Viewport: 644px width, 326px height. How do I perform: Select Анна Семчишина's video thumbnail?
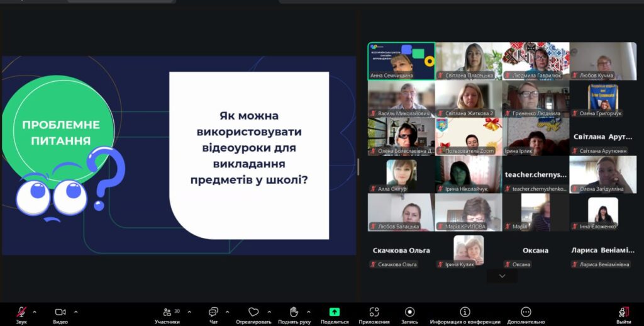click(x=401, y=61)
